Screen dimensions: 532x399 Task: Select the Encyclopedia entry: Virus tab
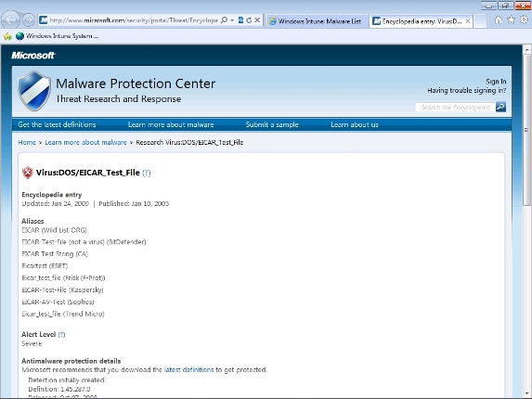point(421,21)
